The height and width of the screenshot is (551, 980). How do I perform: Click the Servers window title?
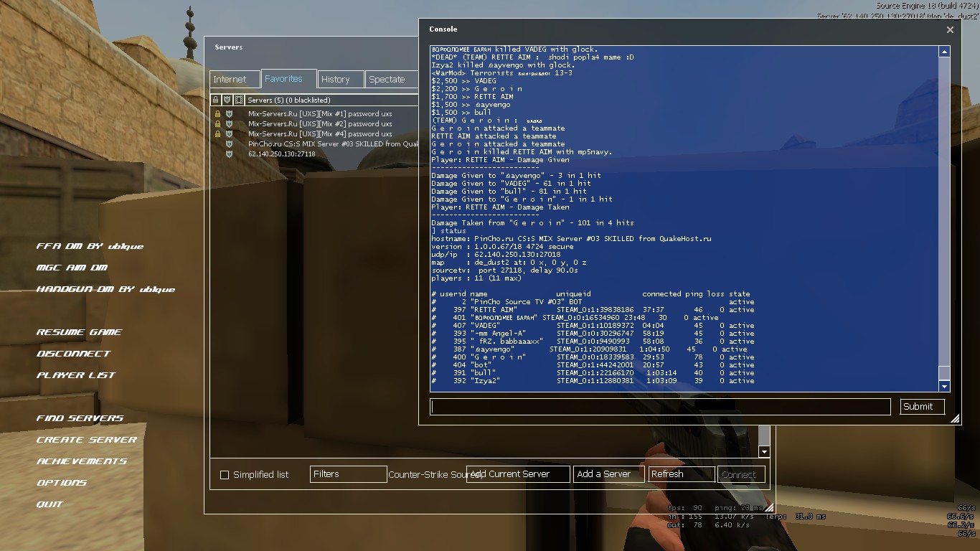coord(228,47)
